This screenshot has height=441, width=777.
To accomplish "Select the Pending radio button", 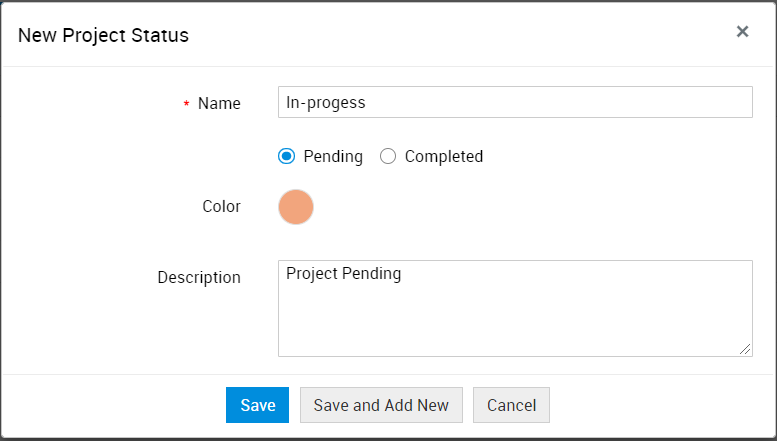I will point(287,156).
